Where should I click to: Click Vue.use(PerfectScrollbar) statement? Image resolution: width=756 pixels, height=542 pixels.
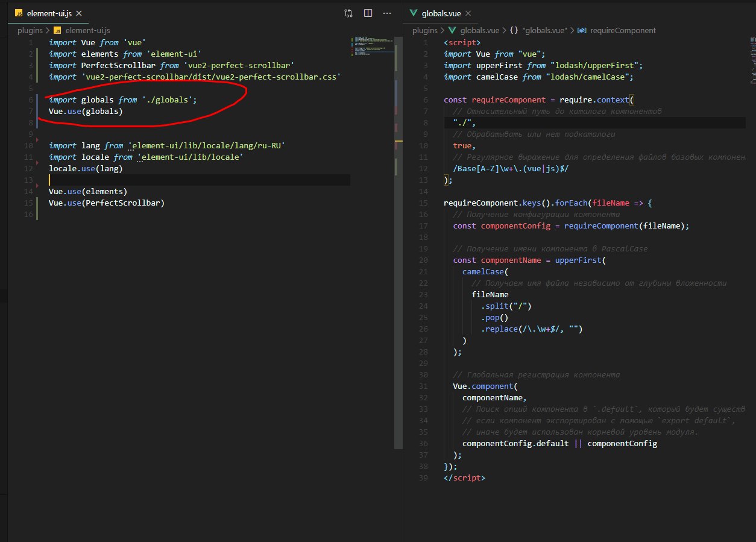pyautogui.click(x=107, y=203)
